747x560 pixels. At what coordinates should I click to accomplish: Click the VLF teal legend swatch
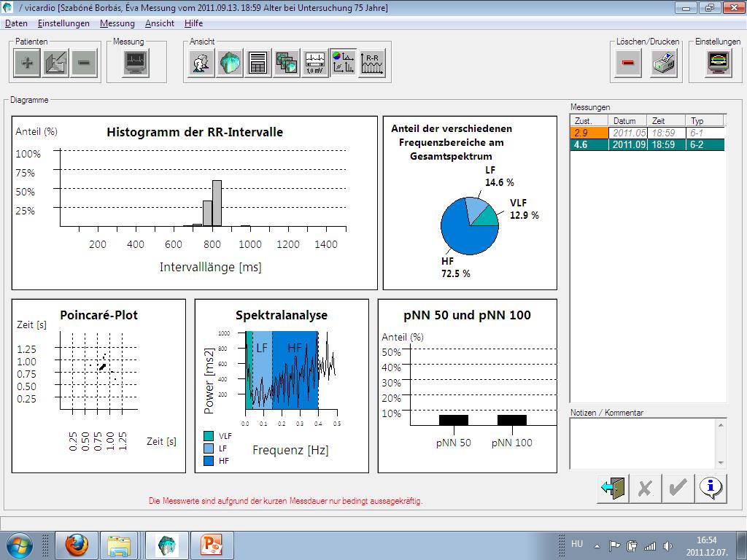(x=209, y=436)
